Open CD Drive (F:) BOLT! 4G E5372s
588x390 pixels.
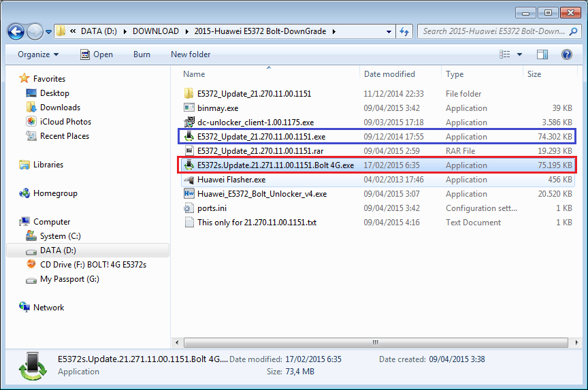[93, 264]
